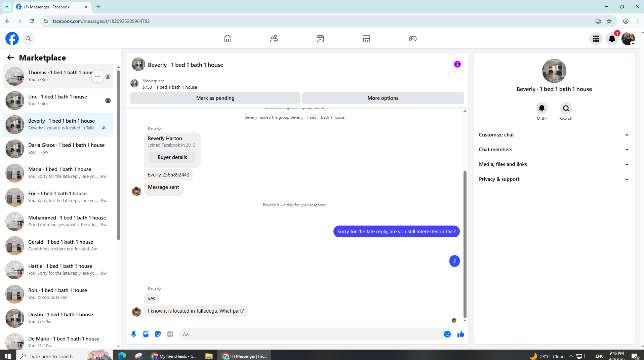This screenshot has height=360, width=644.
Task: Open Buyer details button
Action: coord(172,157)
